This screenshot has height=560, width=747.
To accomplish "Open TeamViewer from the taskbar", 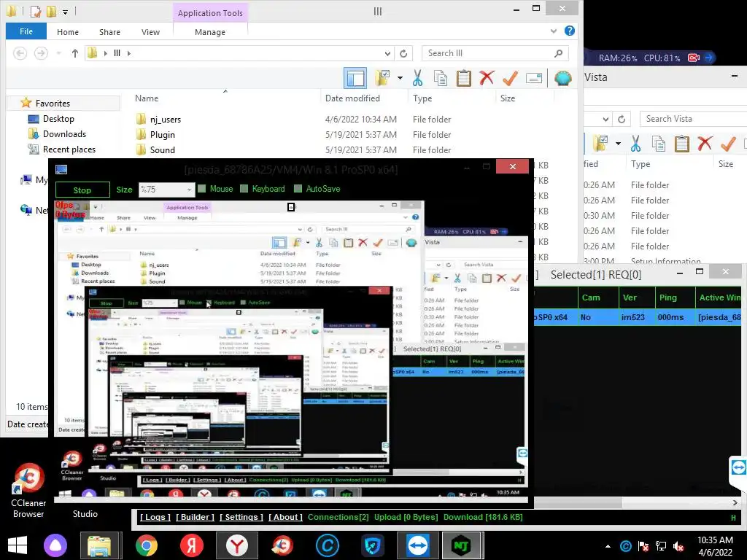I will point(418,545).
